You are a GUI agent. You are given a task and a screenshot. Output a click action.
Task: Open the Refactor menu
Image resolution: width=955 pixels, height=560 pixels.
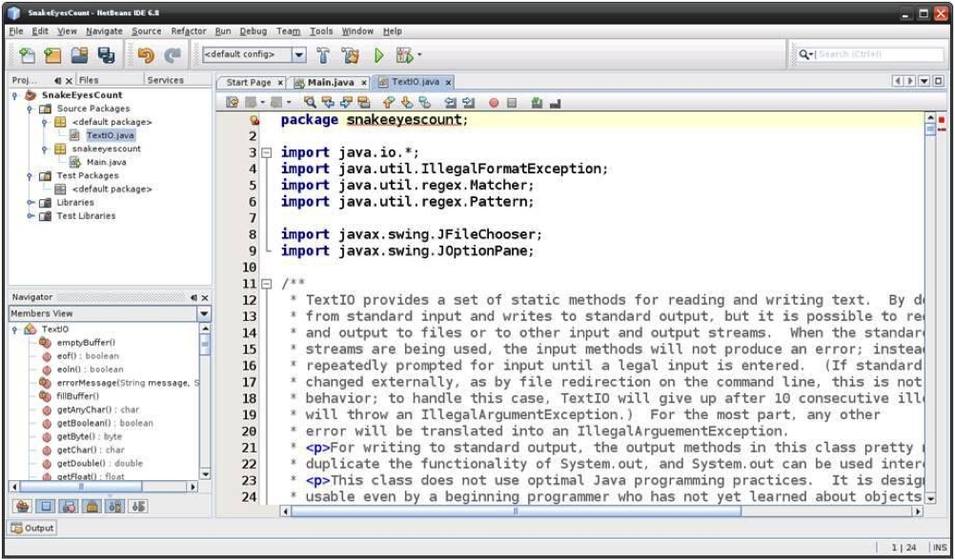click(x=188, y=30)
